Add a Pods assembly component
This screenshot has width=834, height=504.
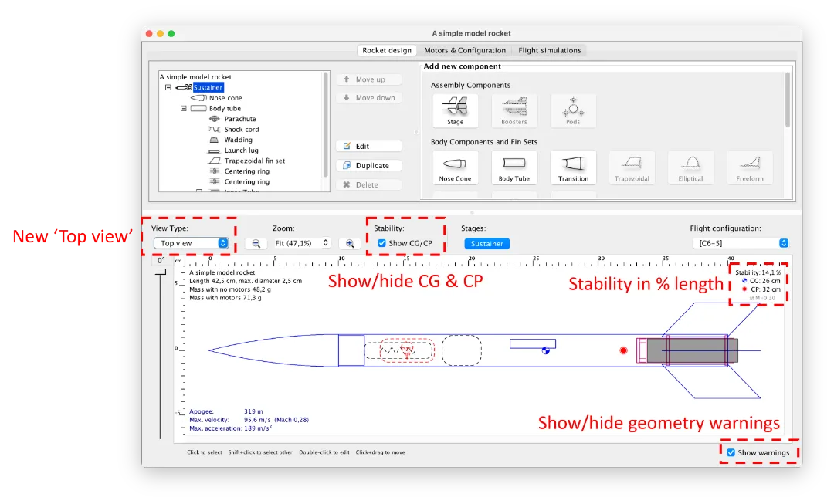click(573, 110)
